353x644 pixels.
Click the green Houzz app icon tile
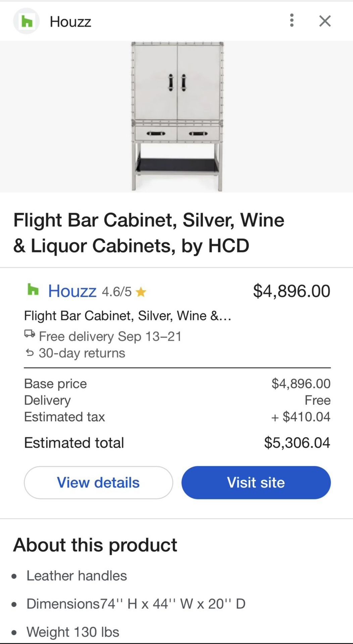point(26,21)
